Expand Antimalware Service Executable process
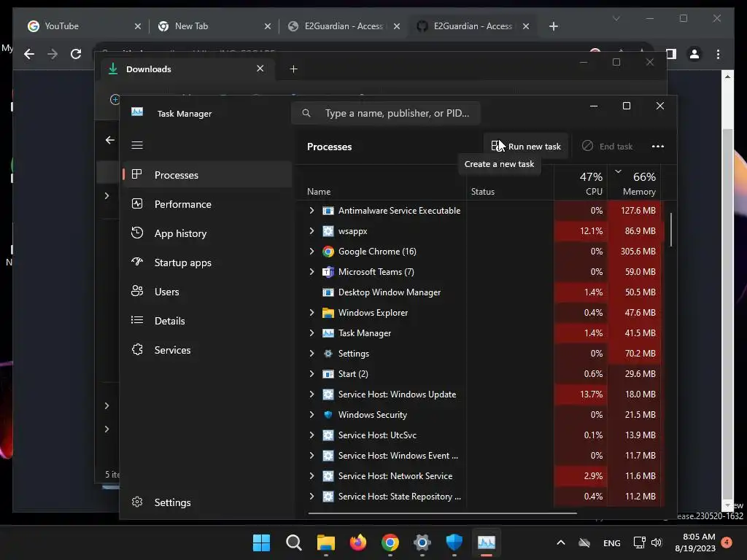The height and width of the screenshot is (560, 747). [311, 211]
